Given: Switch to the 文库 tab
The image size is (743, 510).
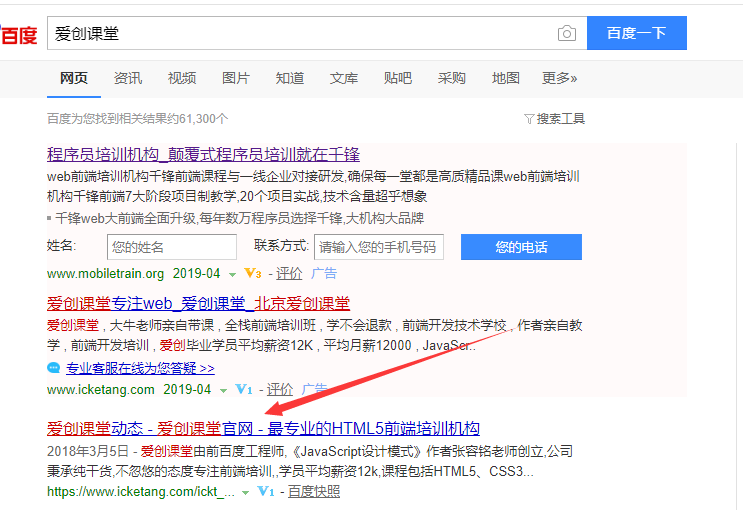Looking at the screenshot, I should coord(344,78).
